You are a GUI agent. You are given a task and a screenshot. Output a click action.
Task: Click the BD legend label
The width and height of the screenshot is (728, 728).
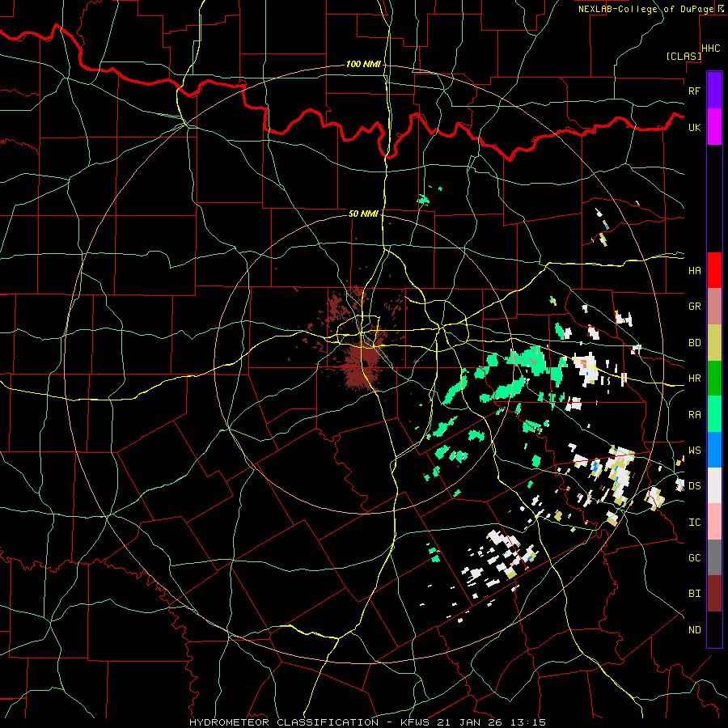[694, 343]
